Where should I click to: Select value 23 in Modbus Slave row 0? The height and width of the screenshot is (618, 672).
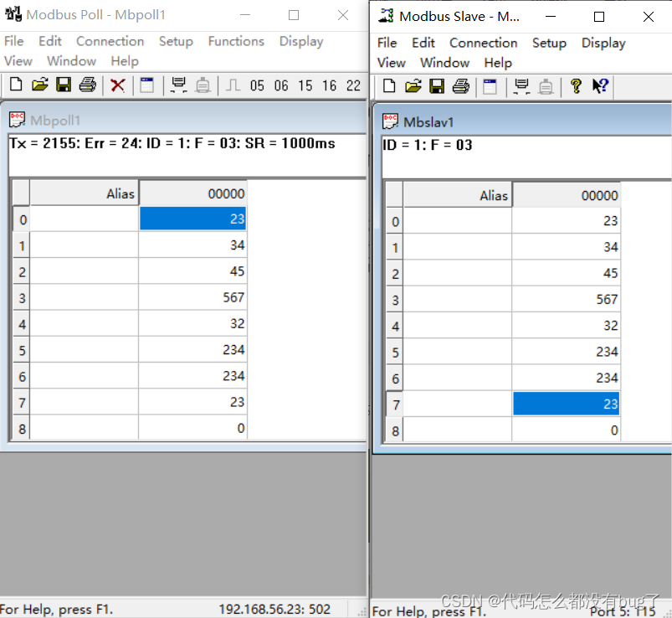567,221
